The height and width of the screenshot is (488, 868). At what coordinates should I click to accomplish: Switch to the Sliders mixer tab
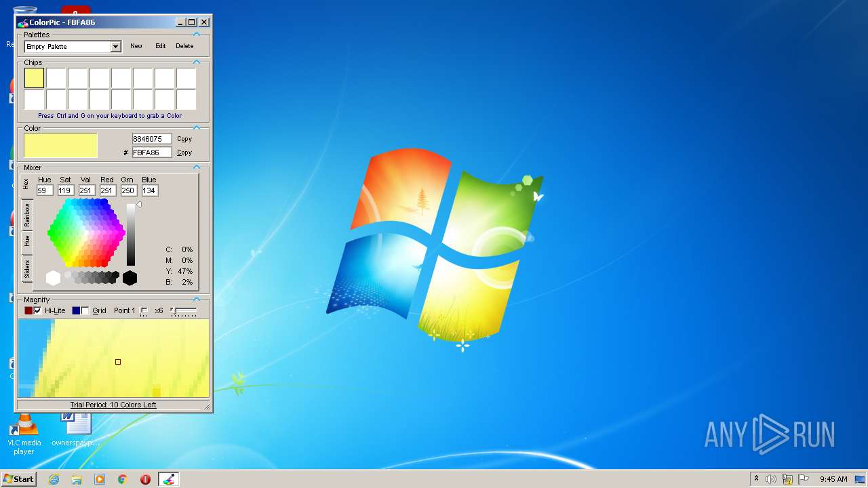(26, 269)
